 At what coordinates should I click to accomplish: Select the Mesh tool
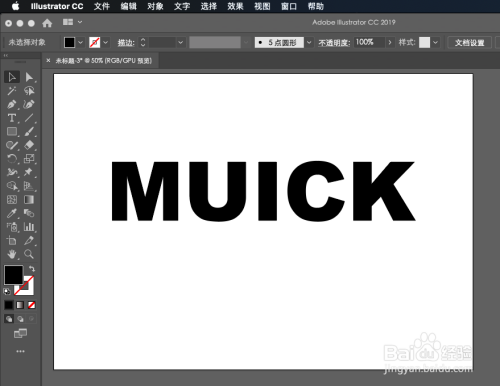tap(12, 200)
